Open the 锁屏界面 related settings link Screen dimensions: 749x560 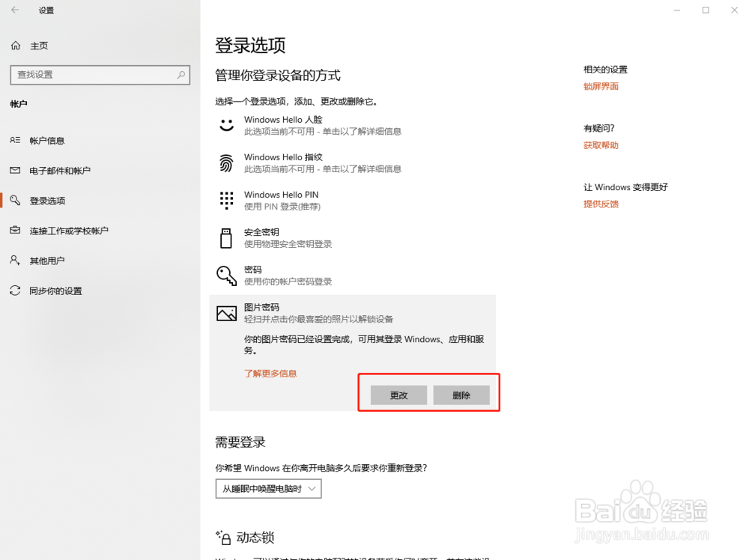[x=601, y=86]
